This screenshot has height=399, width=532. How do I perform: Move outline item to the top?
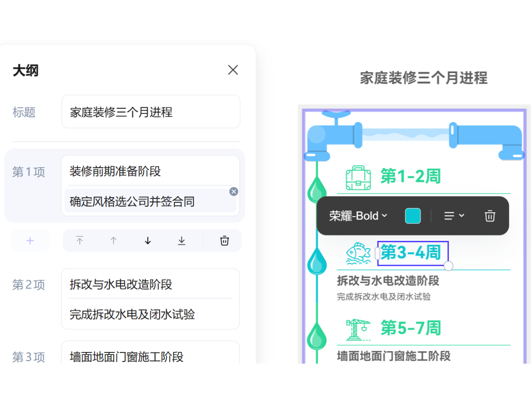(80, 240)
